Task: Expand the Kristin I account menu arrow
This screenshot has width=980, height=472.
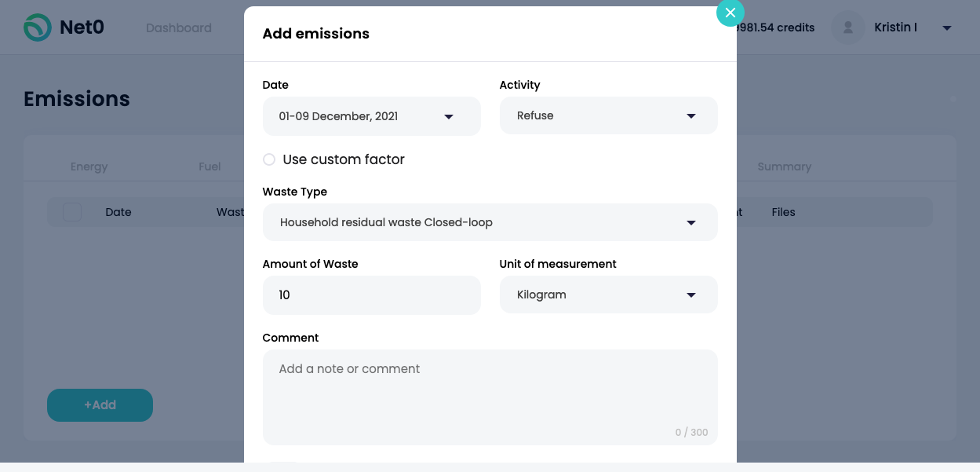Action: click(x=946, y=28)
